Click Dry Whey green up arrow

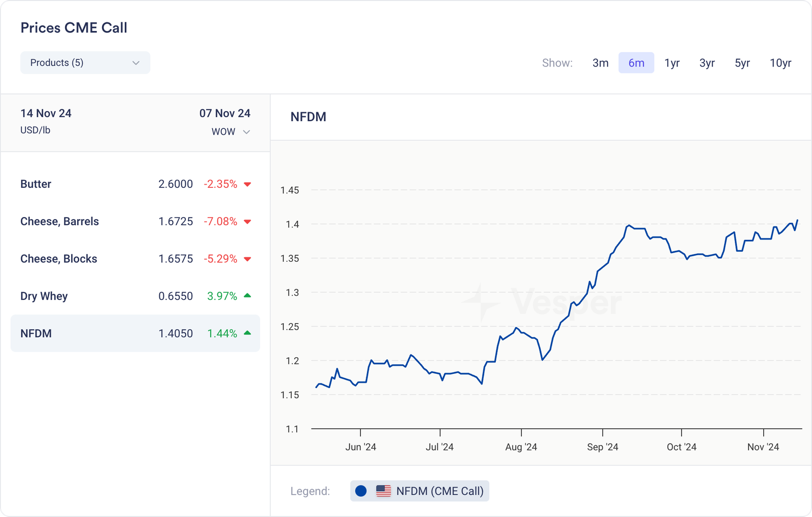click(248, 296)
